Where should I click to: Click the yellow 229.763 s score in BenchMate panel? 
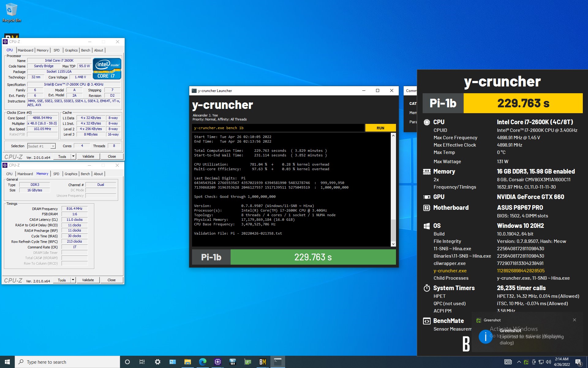point(523,103)
